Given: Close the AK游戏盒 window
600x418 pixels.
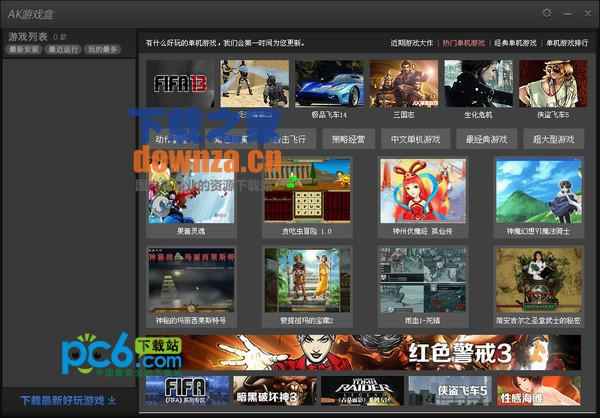Looking at the screenshot, I should [588, 13].
